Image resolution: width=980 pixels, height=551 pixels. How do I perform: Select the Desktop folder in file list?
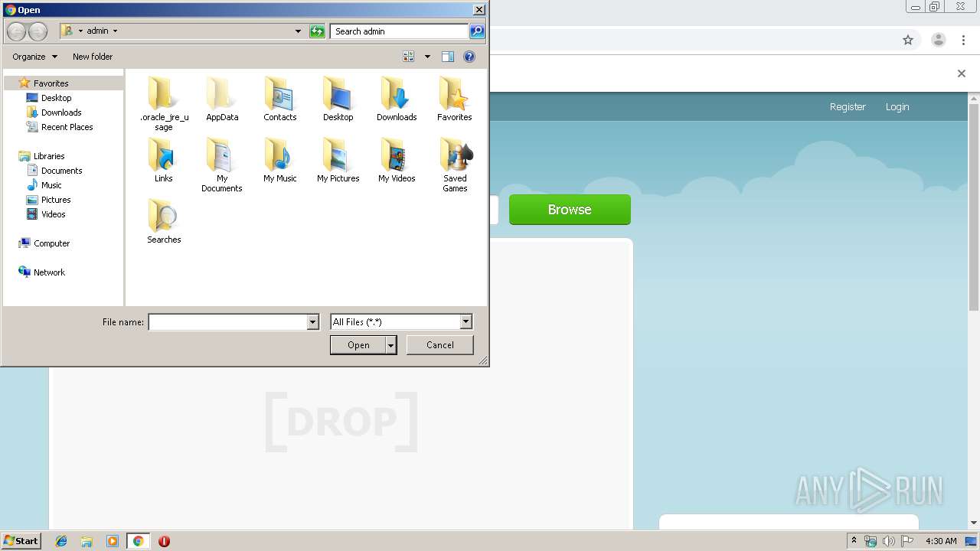coord(338,99)
